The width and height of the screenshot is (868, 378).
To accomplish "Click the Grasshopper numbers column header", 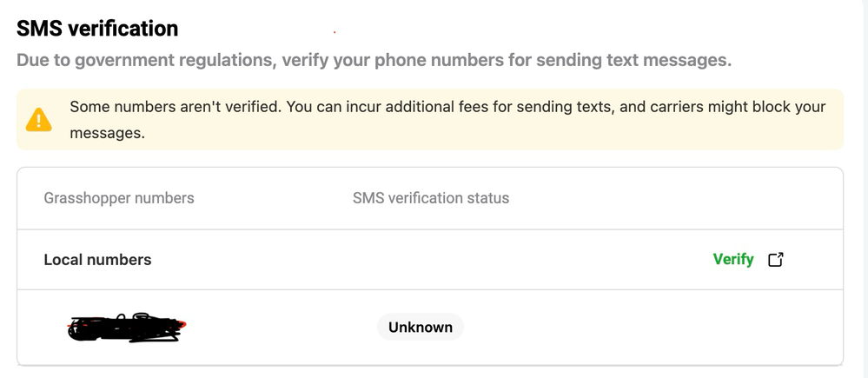I will (119, 198).
